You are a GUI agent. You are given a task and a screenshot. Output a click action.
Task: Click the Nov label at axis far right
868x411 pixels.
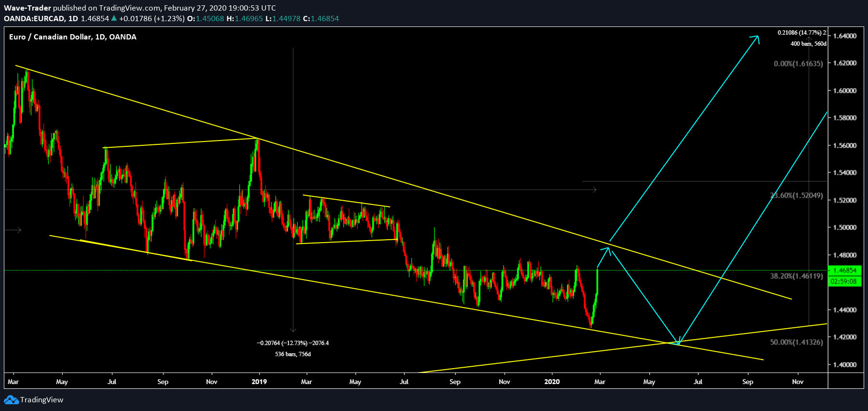point(798,382)
